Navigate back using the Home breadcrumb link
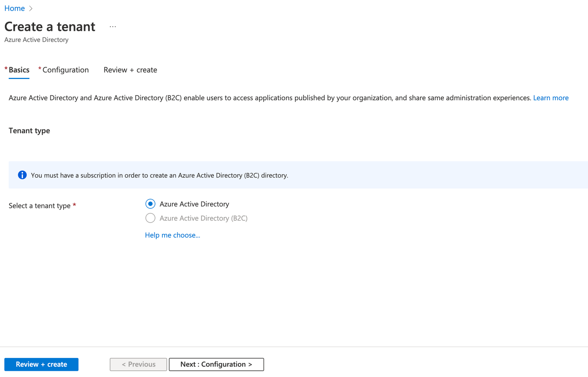This screenshot has height=377, width=588. pos(14,8)
